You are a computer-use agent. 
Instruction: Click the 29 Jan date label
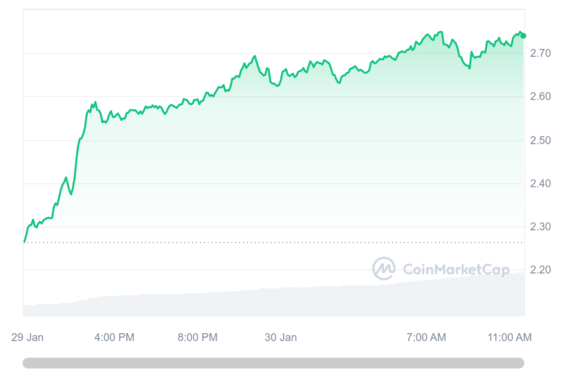28,337
